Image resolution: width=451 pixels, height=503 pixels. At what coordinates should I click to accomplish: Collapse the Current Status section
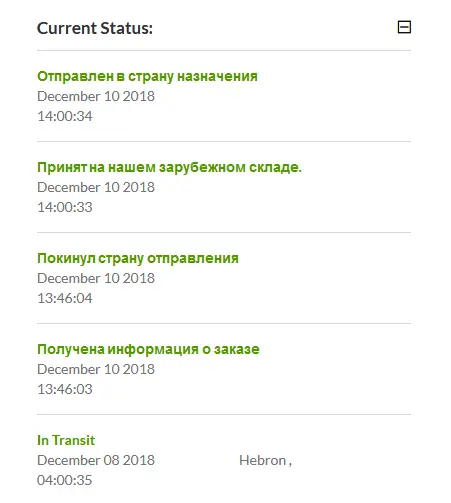pos(404,27)
